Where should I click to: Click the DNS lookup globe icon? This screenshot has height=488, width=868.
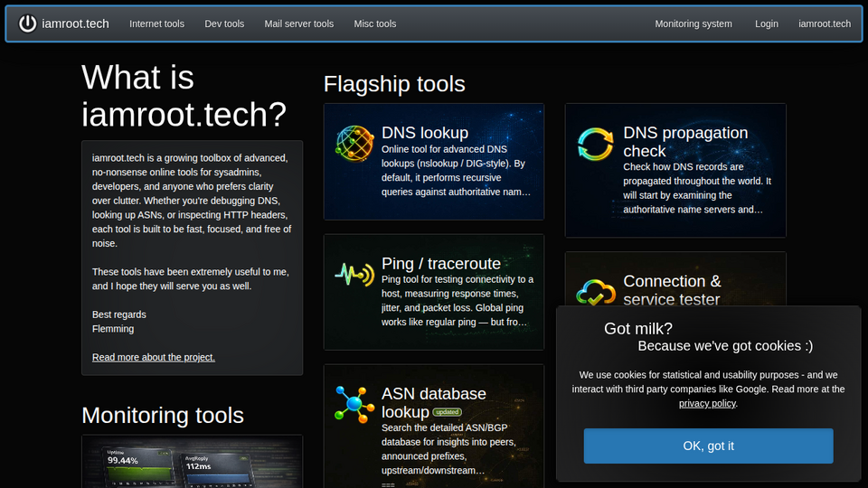[x=354, y=144]
